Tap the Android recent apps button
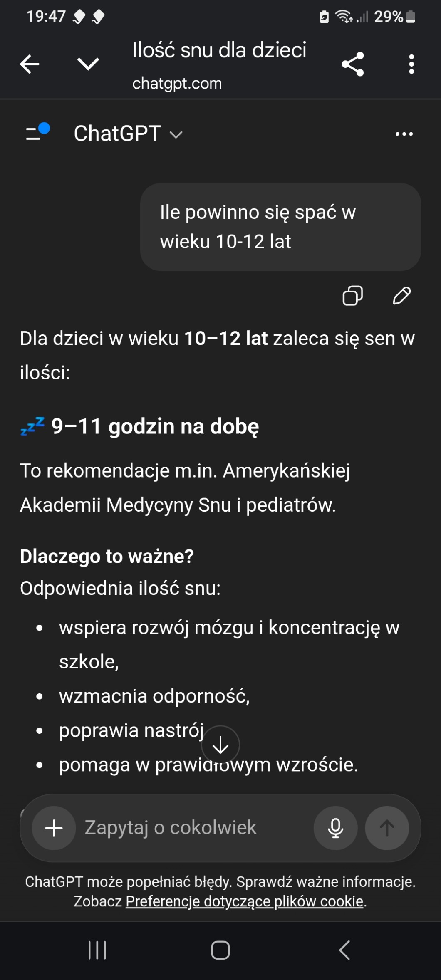441x980 pixels. click(x=97, y=950)
